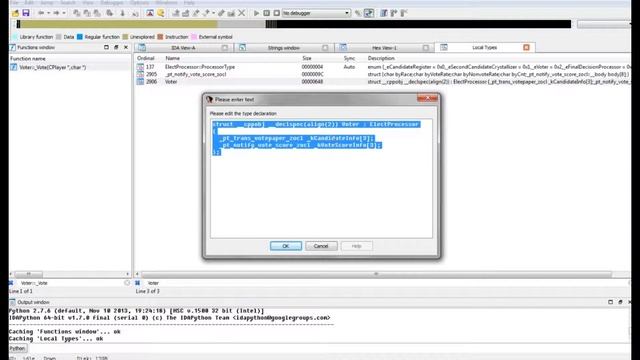The width and height of the screenshot is (640, 360).
Task: Click the Local Types tab icon
Action: [x=444, y=47]
